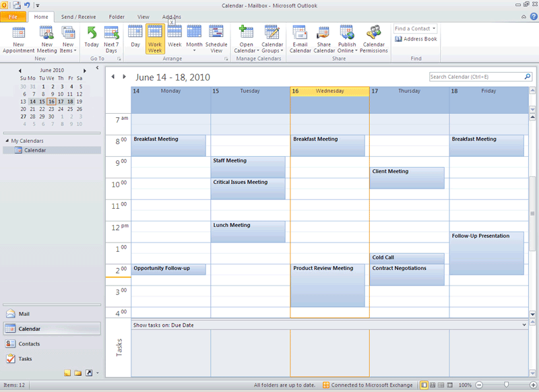Show the Next 7 Days view
The width and height of the screenshot is (539, 392).
click(111, 39)
